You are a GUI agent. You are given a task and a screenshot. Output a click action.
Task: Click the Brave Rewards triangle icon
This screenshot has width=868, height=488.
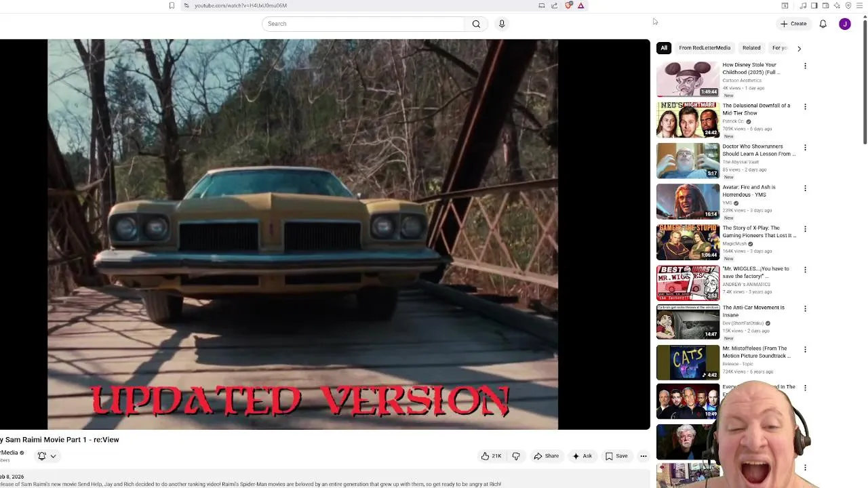(581, 5)
